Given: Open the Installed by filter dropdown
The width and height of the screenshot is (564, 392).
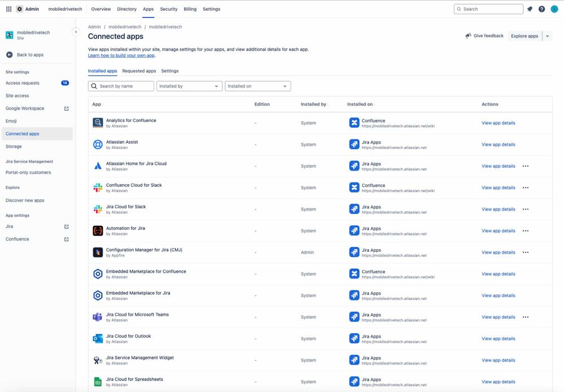Looking at the screenshot, I should (x=189, y=86).
